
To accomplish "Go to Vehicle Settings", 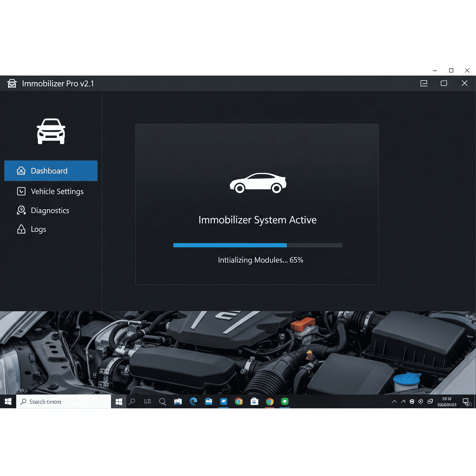I will coord(57,191).
